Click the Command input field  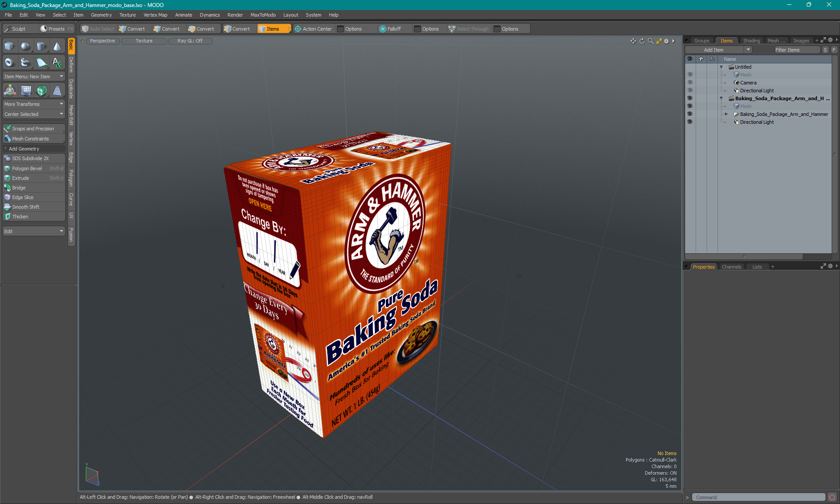tap(759, 497)
